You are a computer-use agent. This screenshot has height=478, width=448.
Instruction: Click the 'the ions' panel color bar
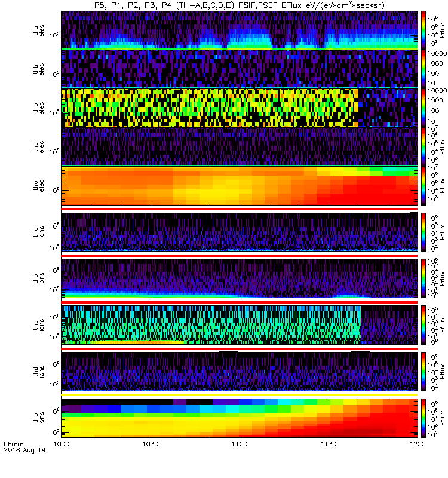(424, 418)
